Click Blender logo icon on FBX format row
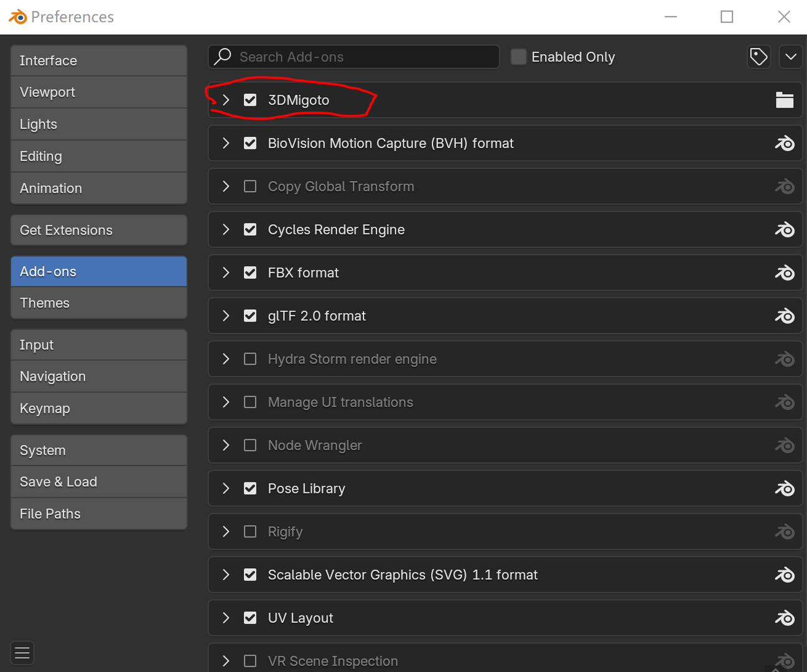Image resolution: width=807 pixels, height=672 pixels. tap(785, 273)
